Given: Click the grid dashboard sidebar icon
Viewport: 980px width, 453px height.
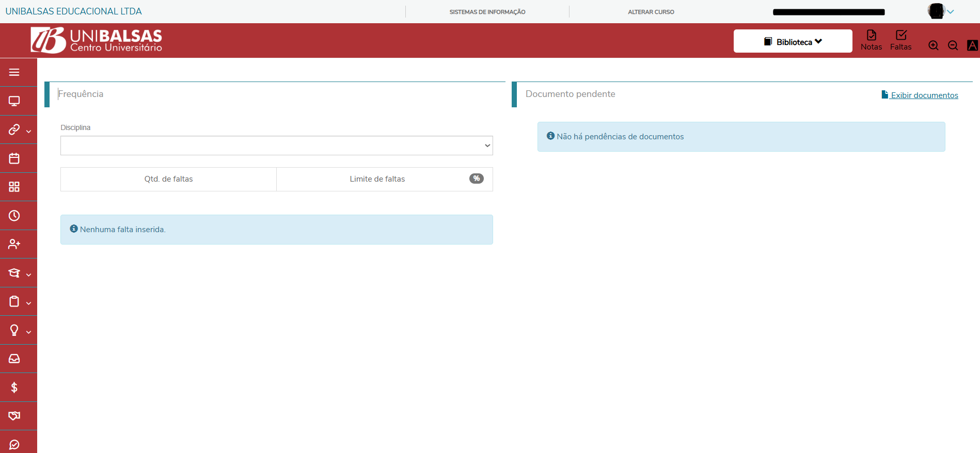Looking at the screenshot, I should pos(14,187).
